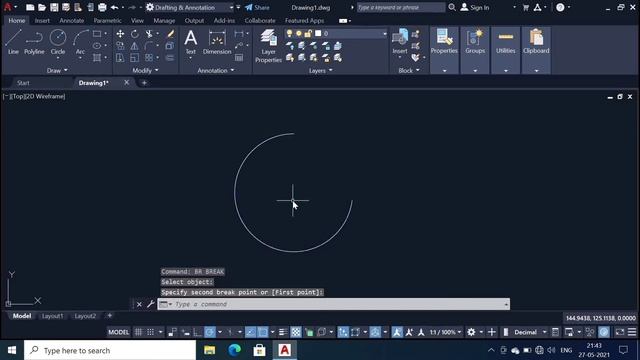Select the Hatch tool in Draw panel

[x=97, y=58]
